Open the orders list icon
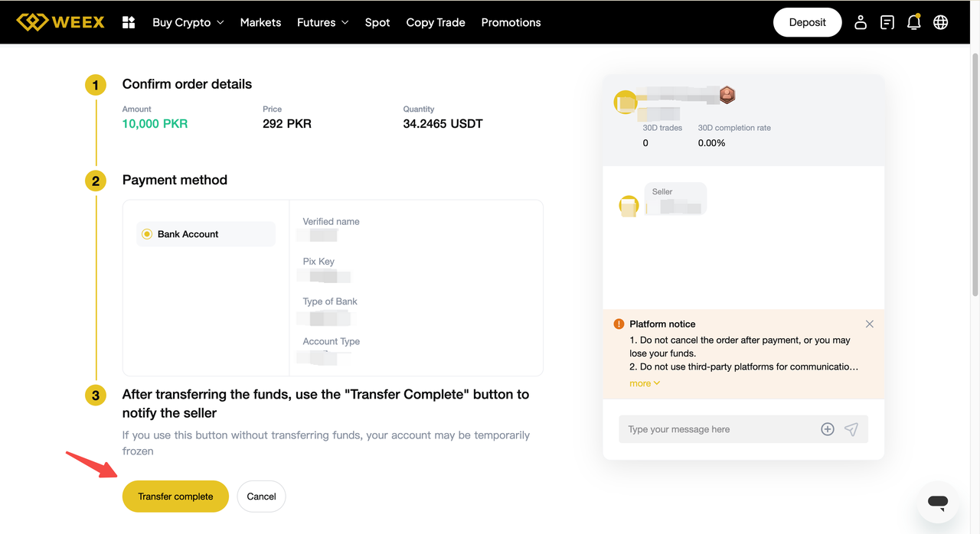980x534 pixels. 887,22
